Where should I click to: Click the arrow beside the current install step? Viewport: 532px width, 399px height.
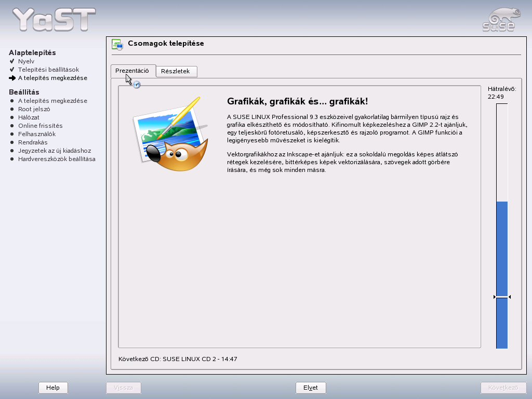[12, 78]
